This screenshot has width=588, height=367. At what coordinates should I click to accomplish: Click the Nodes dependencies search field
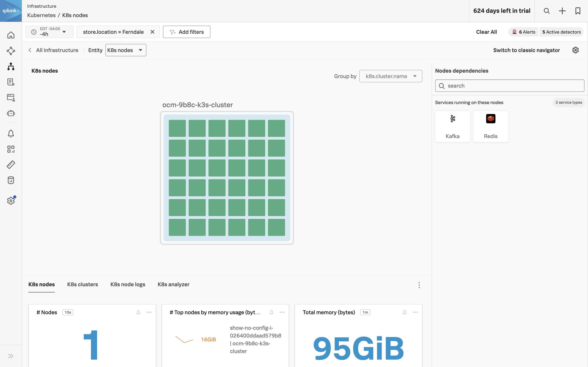click(510, 85)
